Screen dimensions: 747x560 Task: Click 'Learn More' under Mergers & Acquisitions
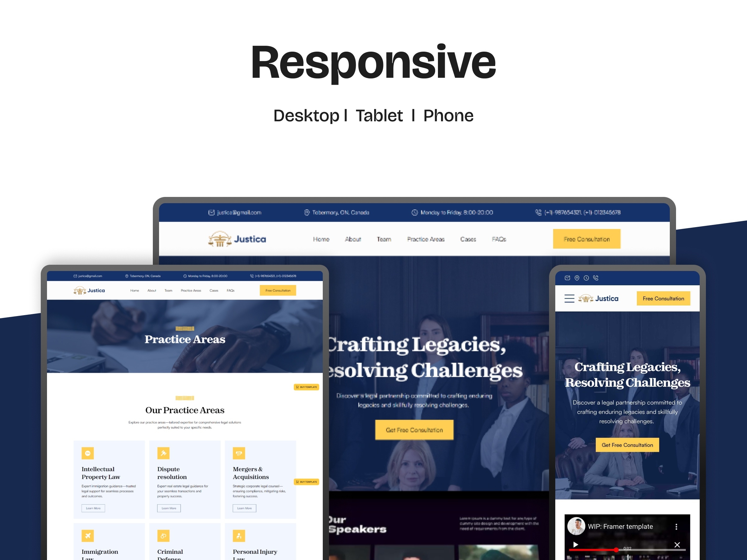(245, 508)
